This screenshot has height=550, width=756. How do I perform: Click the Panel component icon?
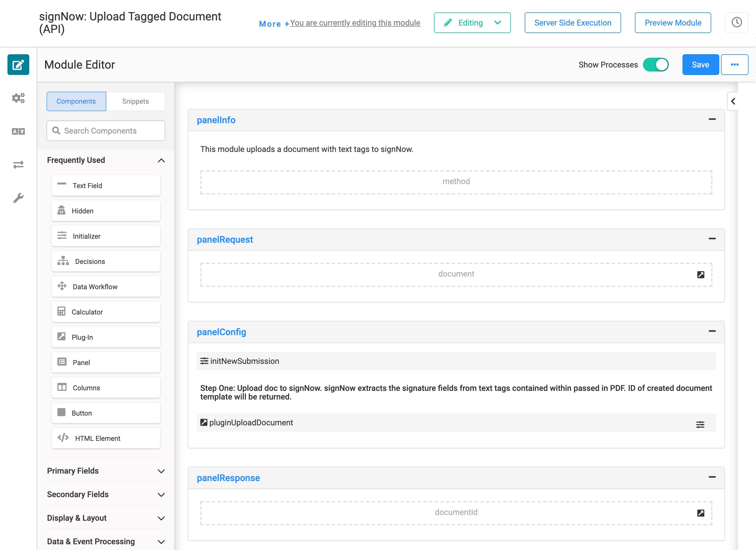click(x=62, y=362)
